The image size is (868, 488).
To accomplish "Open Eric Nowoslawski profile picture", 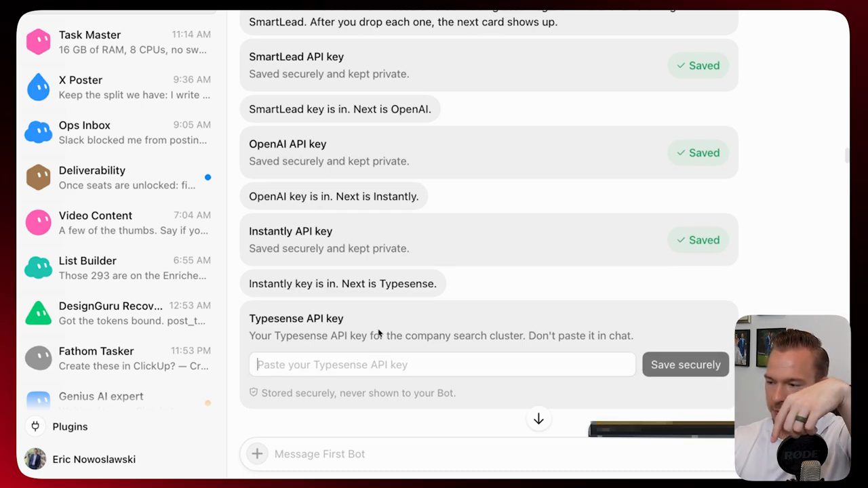I will pyautogui.click(x=35, y=459).
